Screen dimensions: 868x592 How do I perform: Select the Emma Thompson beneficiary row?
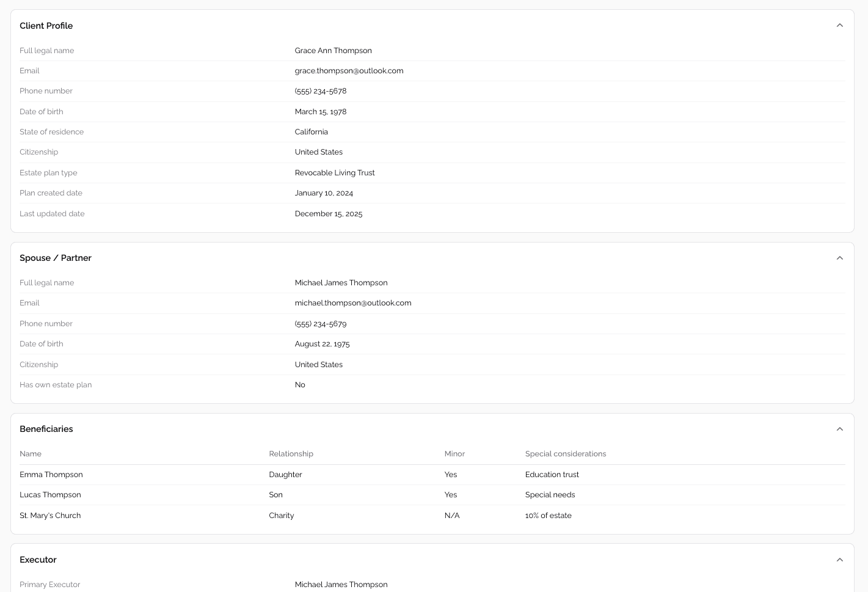pos(51,475)
